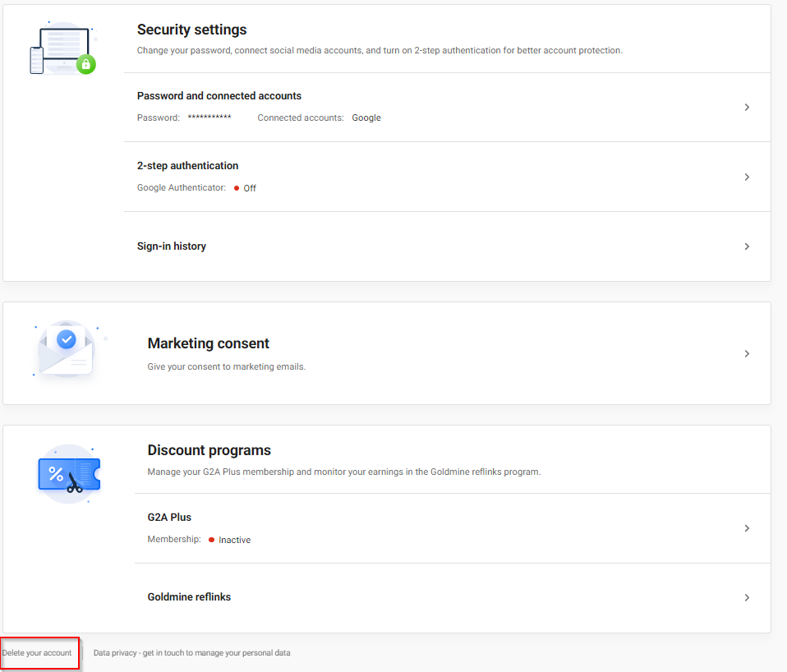Image resolution: width=787 pixels, height=672 pixels.
Task: Click the green padlock badge icon
Action: click(x=85, y=64)
